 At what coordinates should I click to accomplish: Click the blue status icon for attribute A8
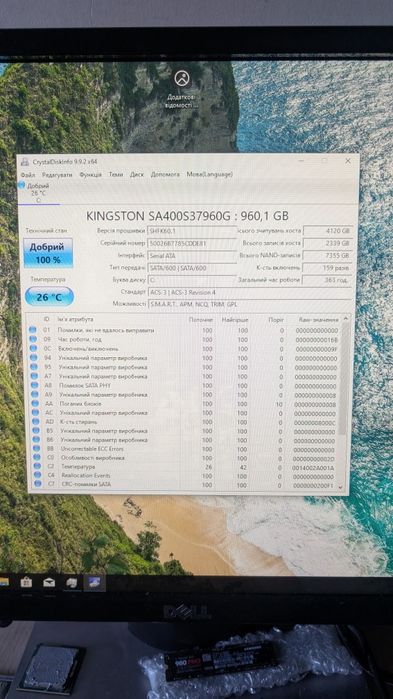click(x=34, y=386)
